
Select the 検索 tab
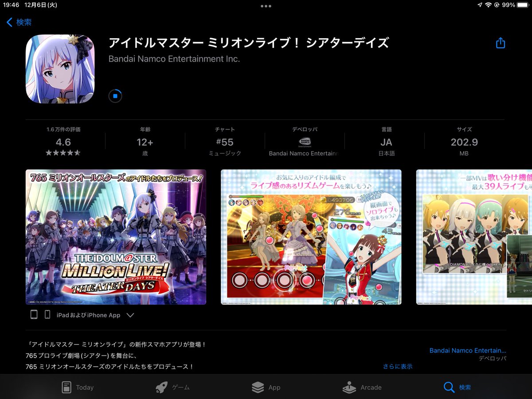click(x=457, y=387)
